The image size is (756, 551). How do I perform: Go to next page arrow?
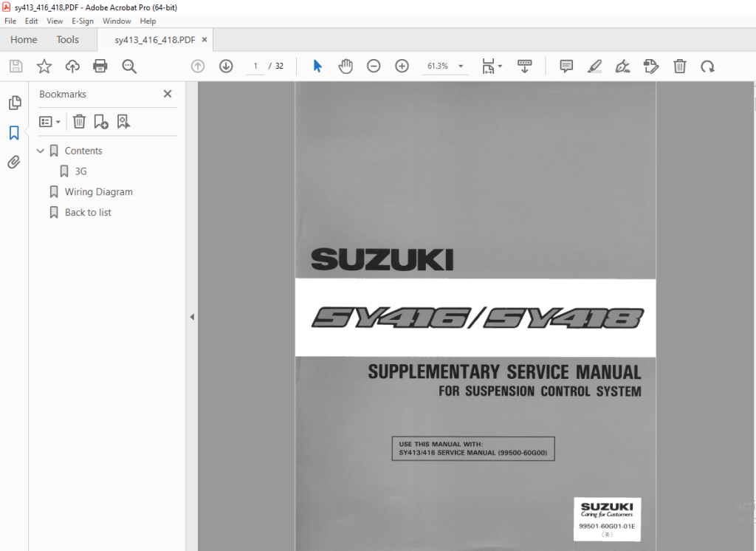226,66
